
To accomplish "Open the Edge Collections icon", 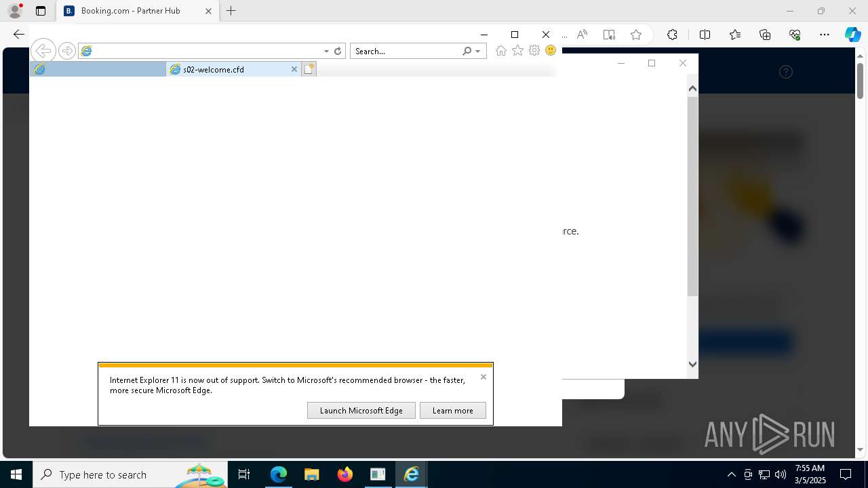I will tap(765, 35).
